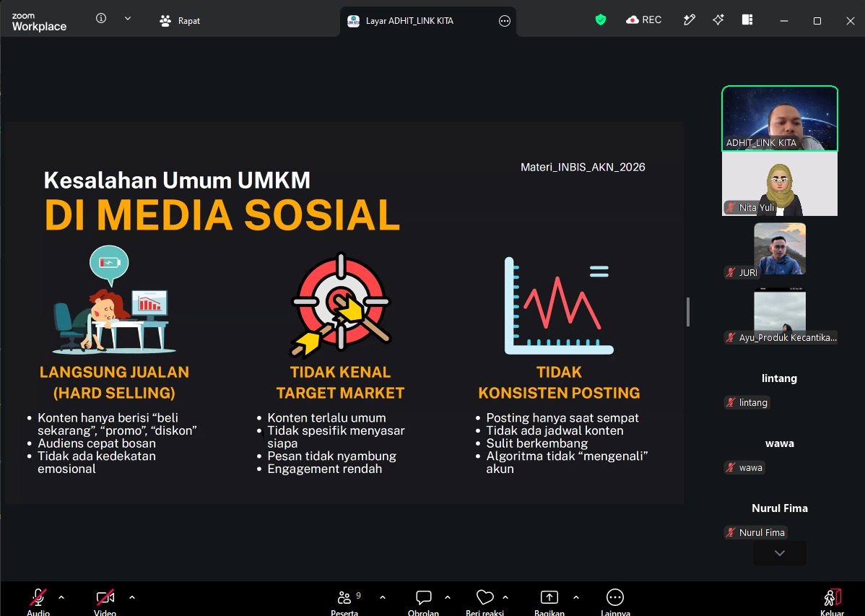
Task: Click the green encryption shield icon
Action: pos(601,20)
